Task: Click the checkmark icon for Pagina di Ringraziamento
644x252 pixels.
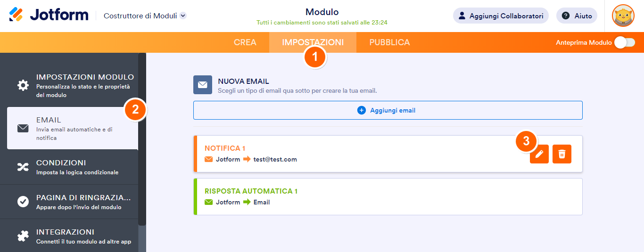Action: (23, 202)
